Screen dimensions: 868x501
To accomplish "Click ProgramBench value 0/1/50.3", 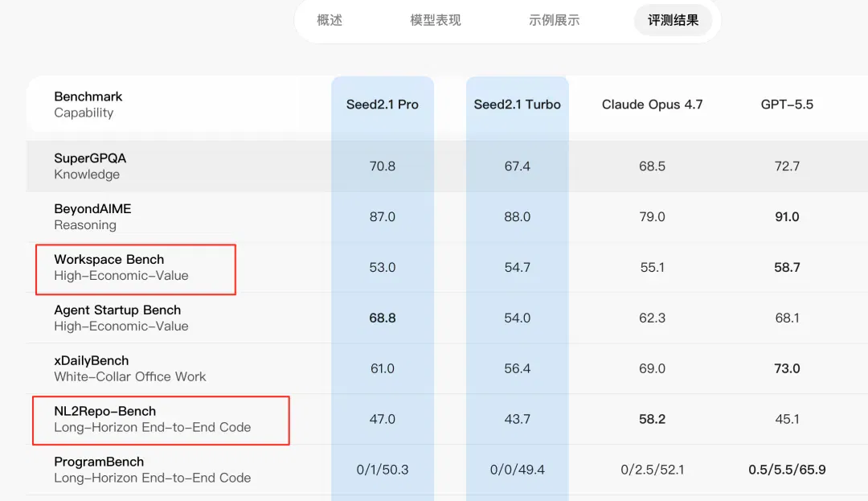I will coord(383,470).
